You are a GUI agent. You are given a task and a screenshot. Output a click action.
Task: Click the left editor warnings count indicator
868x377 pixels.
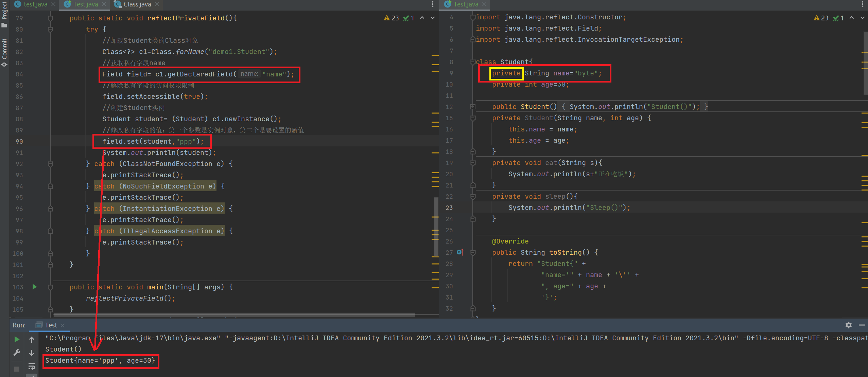coord(392,18)
